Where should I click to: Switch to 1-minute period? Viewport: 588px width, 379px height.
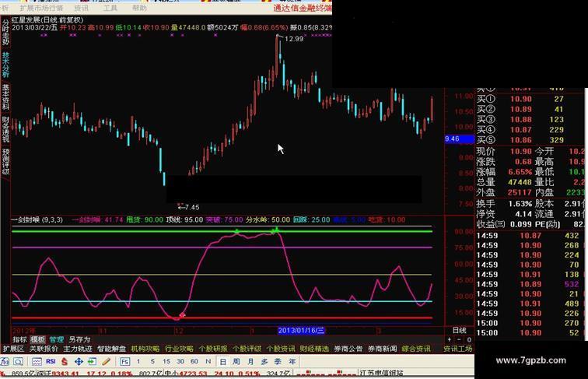click(138, 361)
